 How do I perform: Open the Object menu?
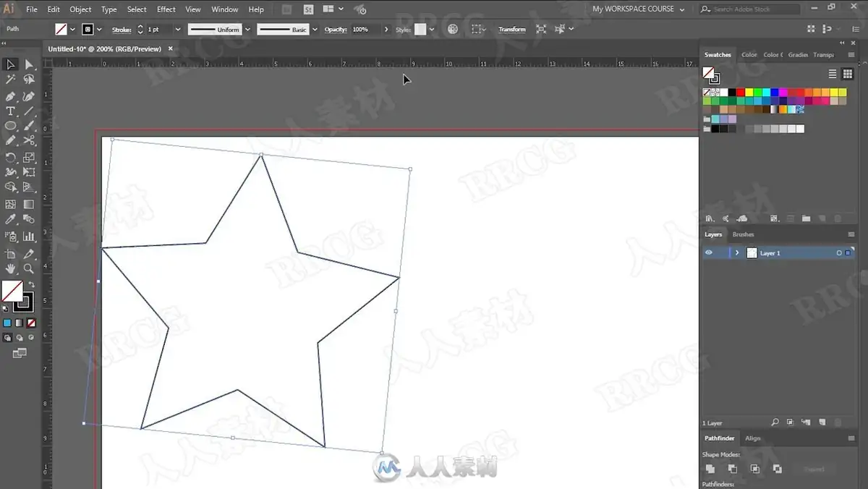click(x=80, y=9)
